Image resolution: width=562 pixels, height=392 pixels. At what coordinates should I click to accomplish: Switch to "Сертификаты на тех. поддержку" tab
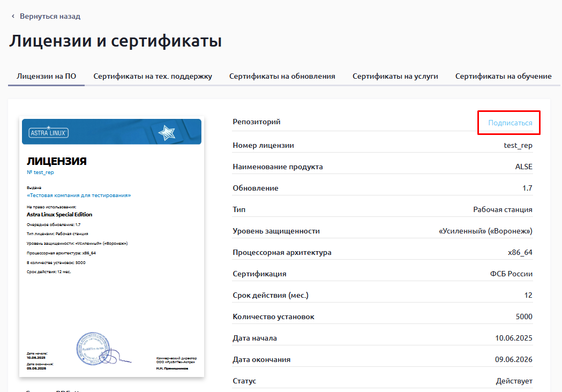click(x=153, y=76)
